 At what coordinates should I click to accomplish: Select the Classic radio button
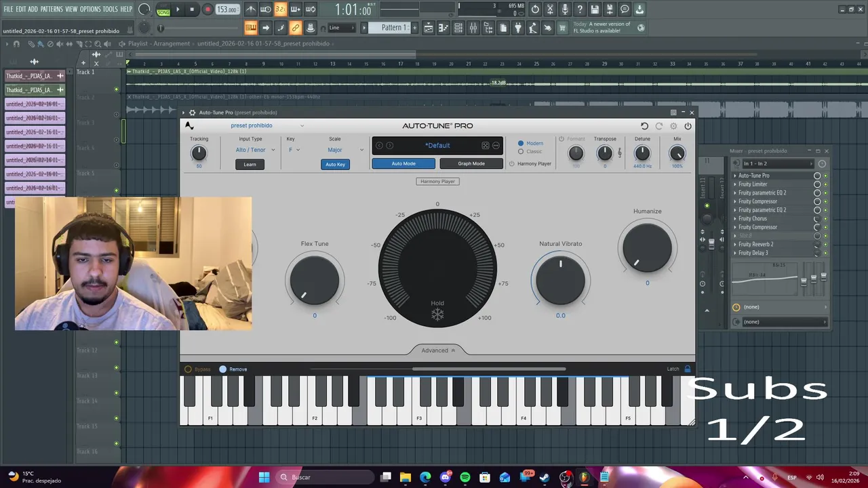click(521, 151)
